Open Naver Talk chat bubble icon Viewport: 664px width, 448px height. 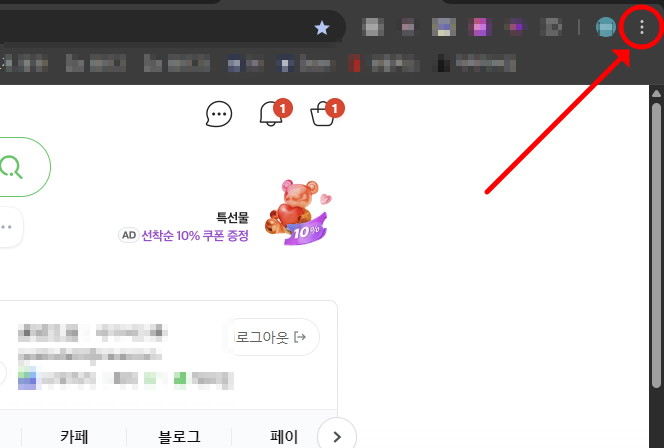pyautogui.click(x=219, y=114)
